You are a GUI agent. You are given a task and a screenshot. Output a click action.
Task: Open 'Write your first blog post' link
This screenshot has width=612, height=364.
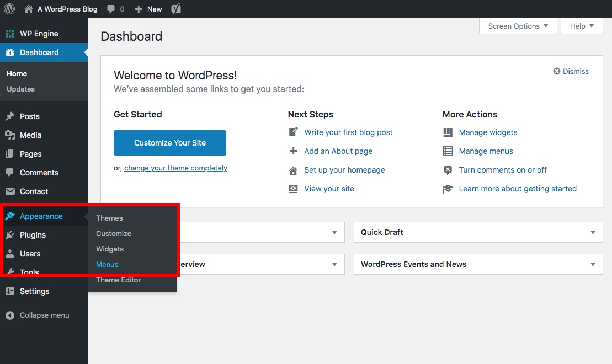click(349, 132)
